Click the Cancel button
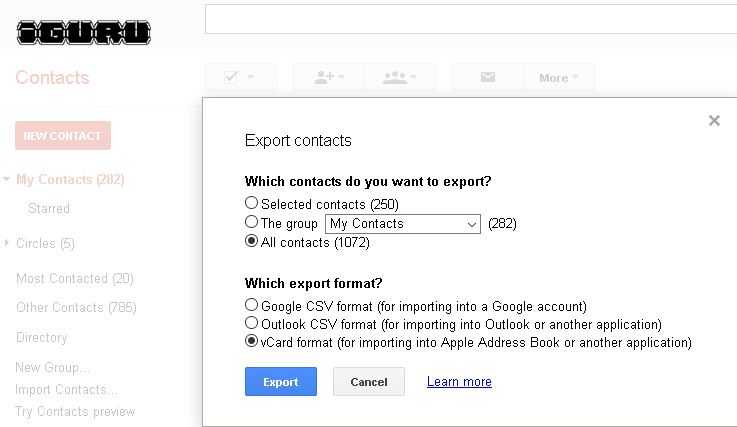Image resolution: width=737 pixels, height=427 pixels. 369,381
